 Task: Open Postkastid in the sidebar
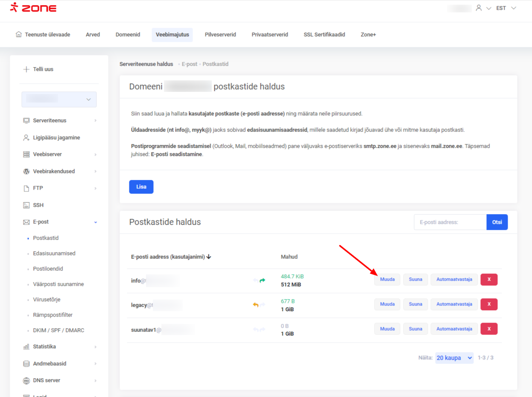tap(46, 238)
